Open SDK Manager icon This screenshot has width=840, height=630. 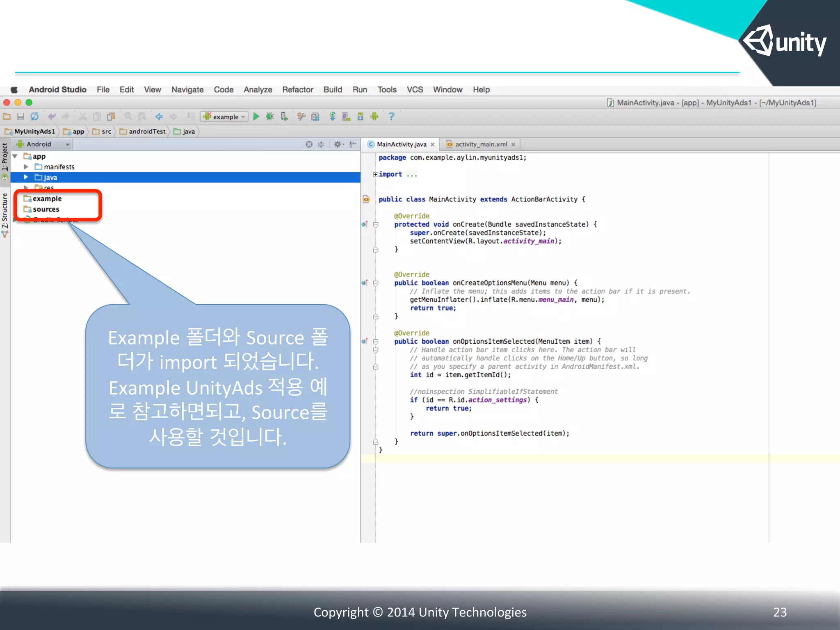(x=360, y=117)
